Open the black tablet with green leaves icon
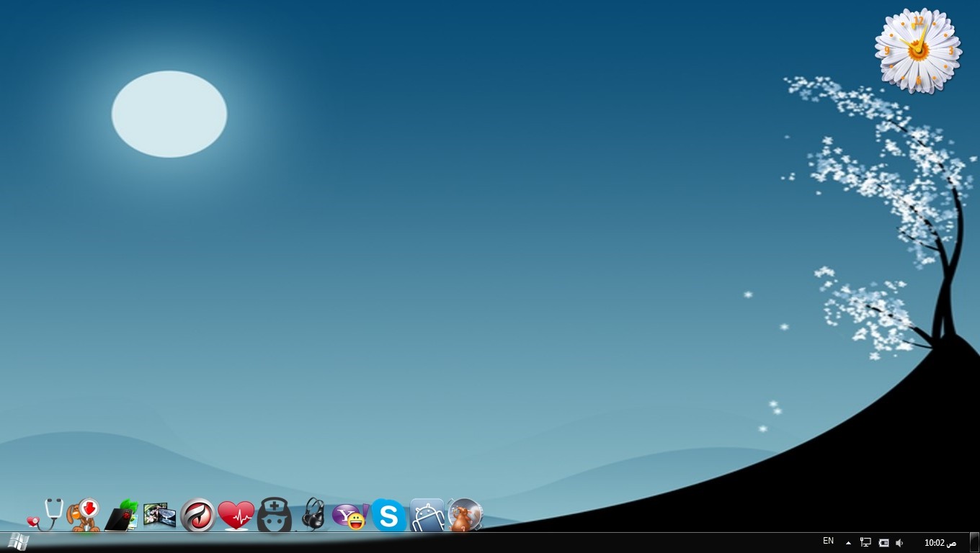 pyautogui.click(x=122, y=516)
